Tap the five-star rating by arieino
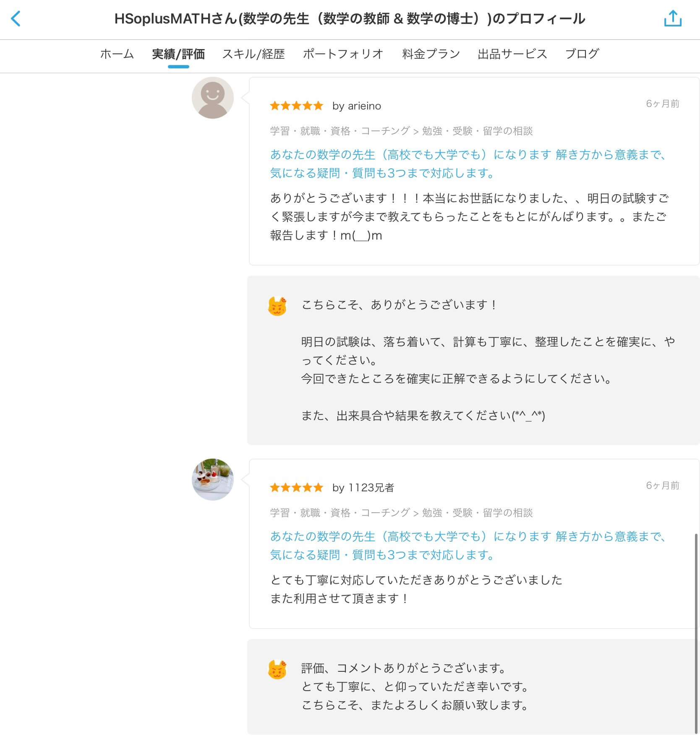The height and width of the screenshot is (741, 700). click(297, 106)
